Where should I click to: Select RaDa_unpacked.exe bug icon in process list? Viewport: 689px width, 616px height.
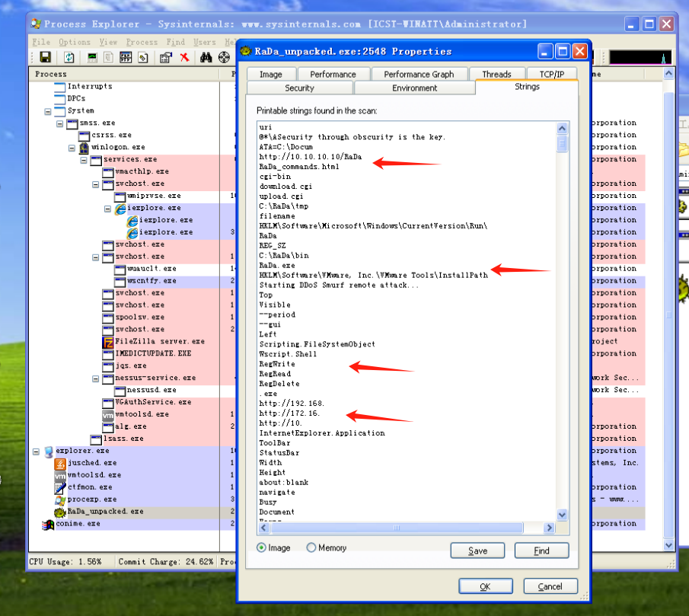pyautogui.click(x=60, y=512)
